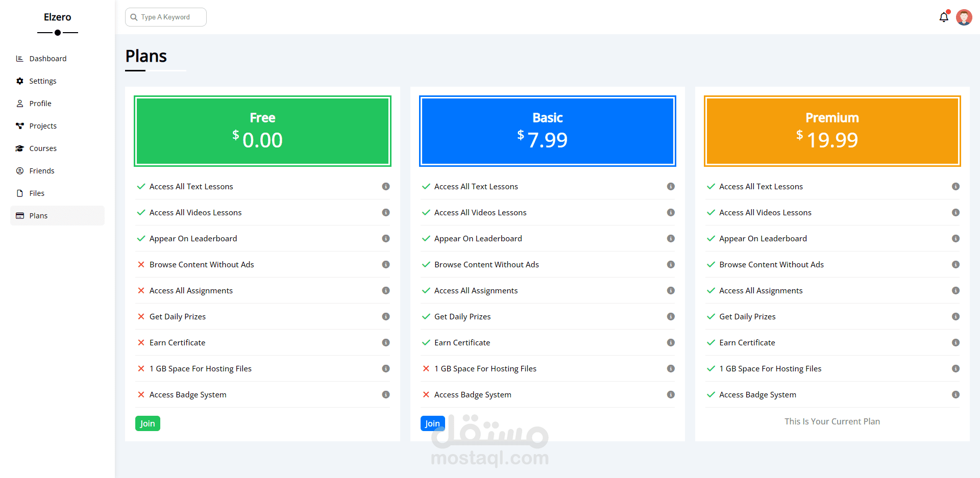The image size is (980, 478).
Task: Info icon for Basic plan Access All Text Lessons
Action: 671,187
